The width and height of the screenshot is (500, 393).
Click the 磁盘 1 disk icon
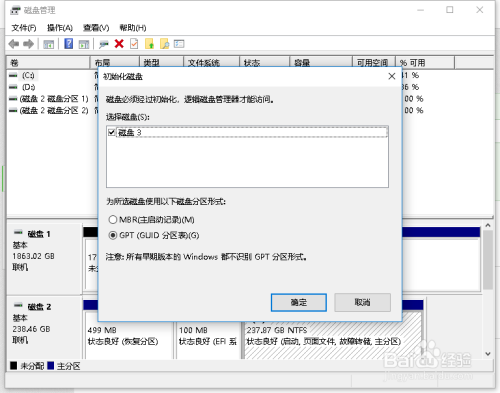click(18, 232)
